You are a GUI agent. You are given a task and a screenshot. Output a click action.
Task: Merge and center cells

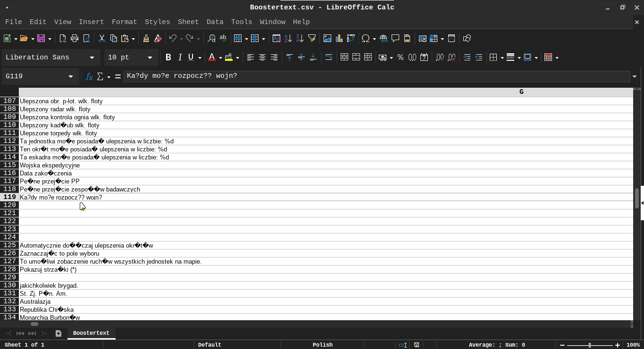(x=344, y=58)
